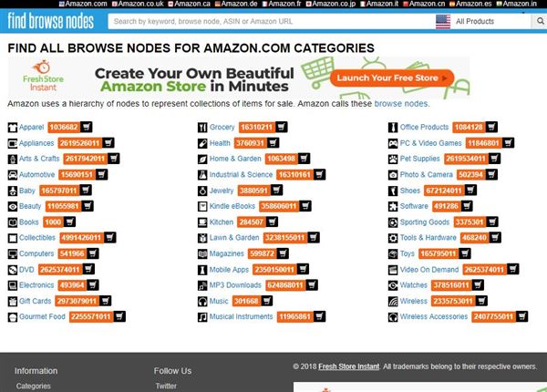Click the Wireless signal icon
This screenshot has width=547, height=392.
click(x=393, y=302)
